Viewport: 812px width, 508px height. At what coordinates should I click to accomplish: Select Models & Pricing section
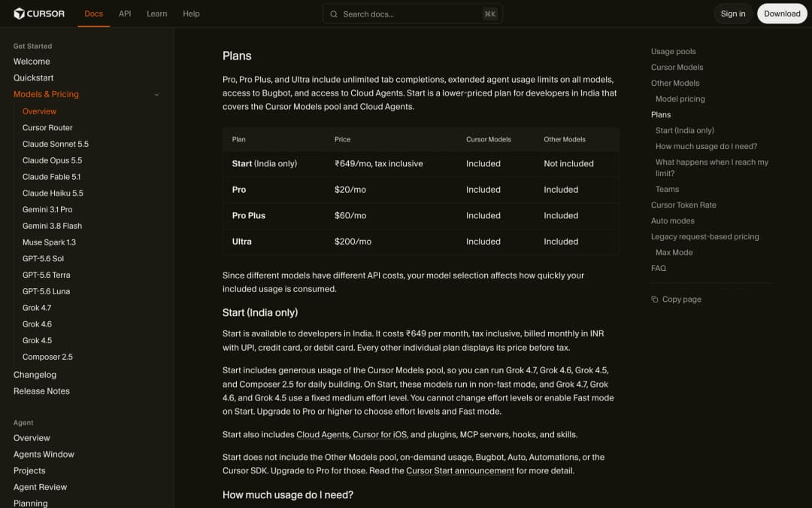tap(46, 94)
